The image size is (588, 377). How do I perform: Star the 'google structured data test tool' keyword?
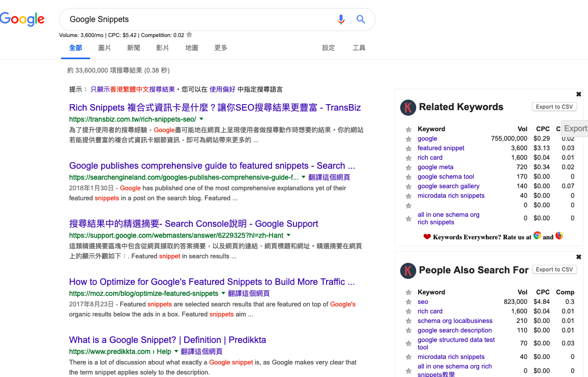(409, 343)
